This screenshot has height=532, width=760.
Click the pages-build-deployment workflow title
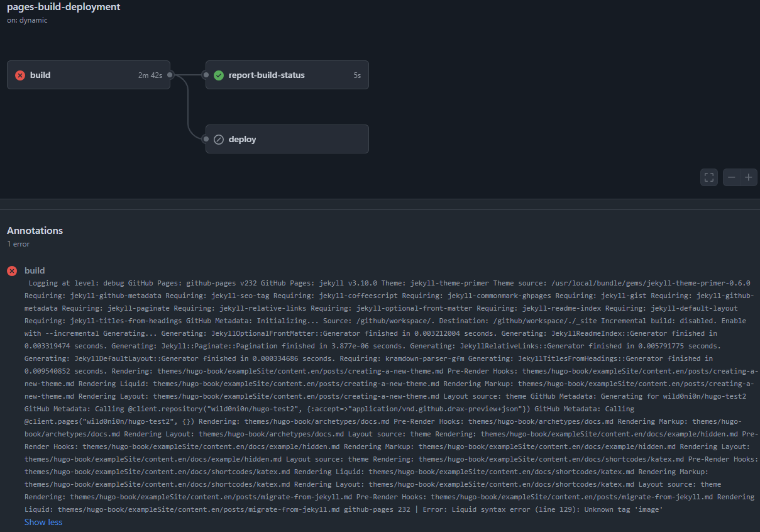[x=63, y=7]
